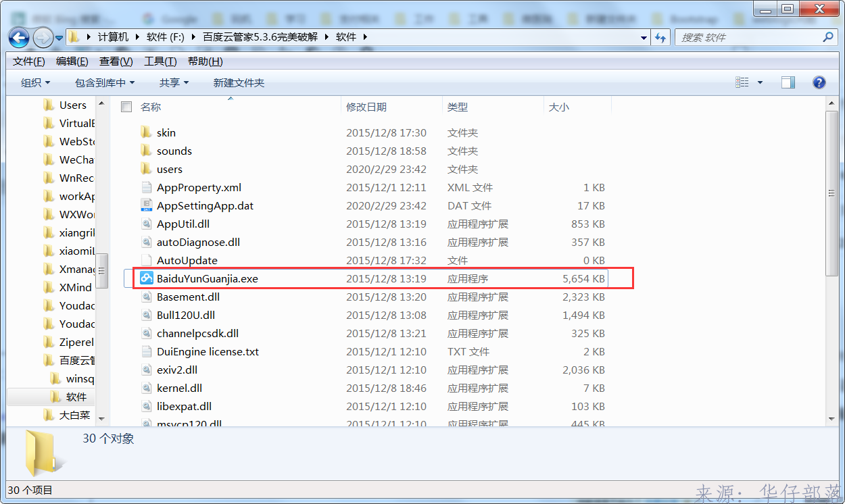845x504 pixels.
Task: Open the 编辑(E) menu
Action: [72, 61]
